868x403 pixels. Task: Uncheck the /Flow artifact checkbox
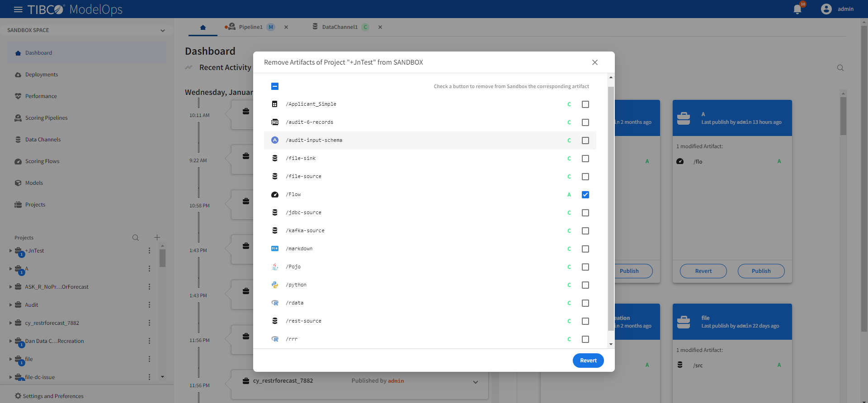coord(585,195)
